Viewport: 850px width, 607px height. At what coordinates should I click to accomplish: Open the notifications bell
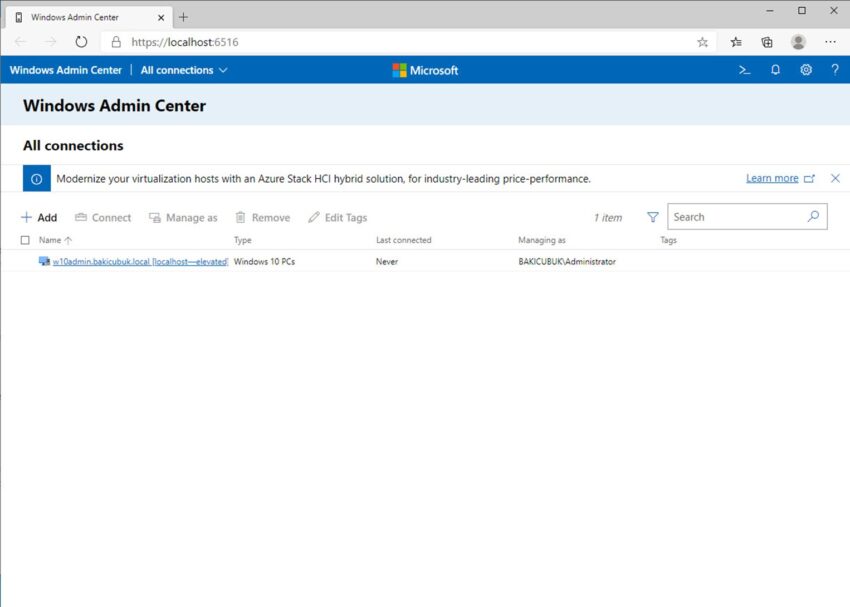click(x=775, y=70)
